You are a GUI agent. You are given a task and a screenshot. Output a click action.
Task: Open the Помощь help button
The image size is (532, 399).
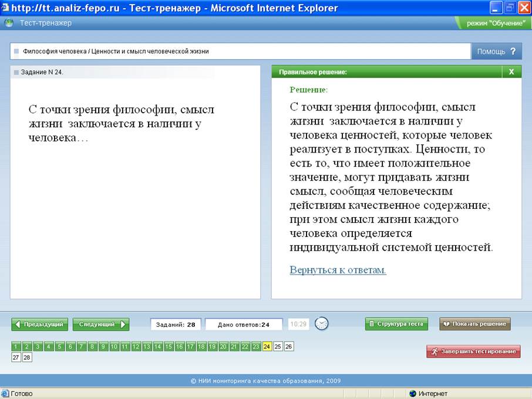496,51
